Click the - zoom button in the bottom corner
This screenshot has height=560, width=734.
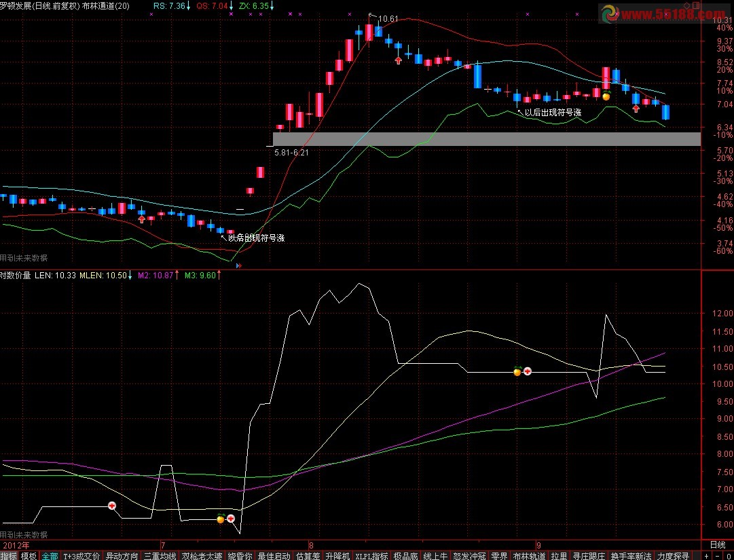pyautogui.click(x=716, y=556)
